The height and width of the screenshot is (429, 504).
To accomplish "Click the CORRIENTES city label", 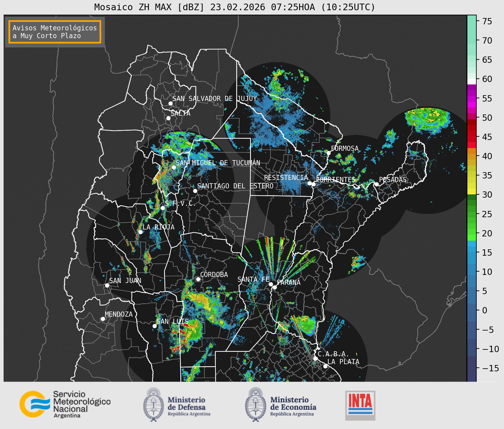I will 336,180.
